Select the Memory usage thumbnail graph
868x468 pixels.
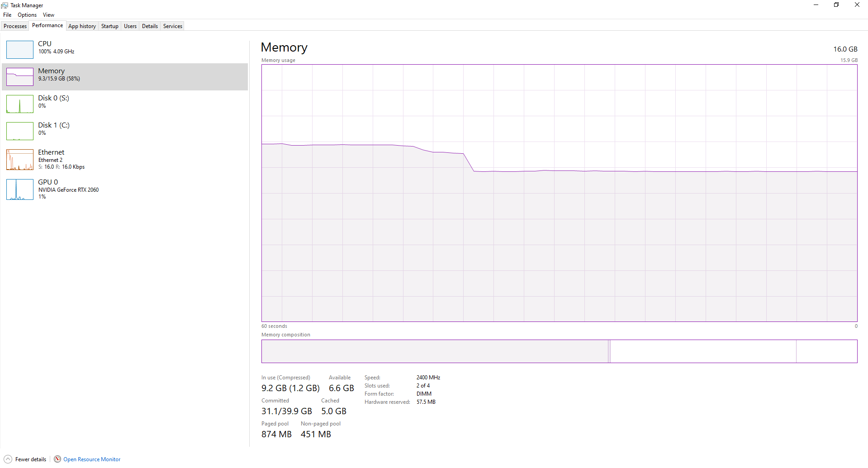tap(20, 77)
